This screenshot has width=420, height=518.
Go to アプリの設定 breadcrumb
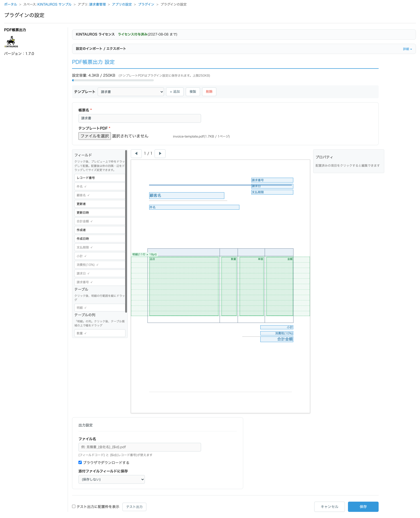coord(122,4)
